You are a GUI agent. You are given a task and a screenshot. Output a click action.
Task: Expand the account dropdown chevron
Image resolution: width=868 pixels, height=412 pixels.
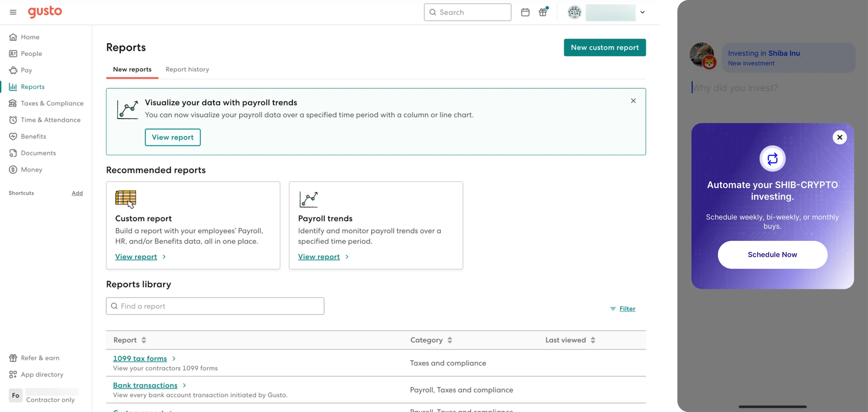click(x=642, y=12)
